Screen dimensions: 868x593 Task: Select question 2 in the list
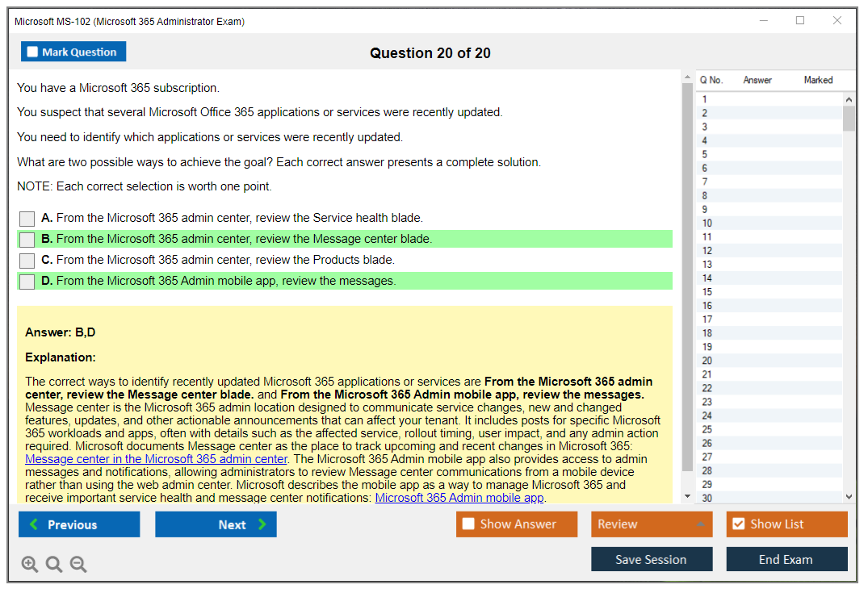click(x=769, y=113)
